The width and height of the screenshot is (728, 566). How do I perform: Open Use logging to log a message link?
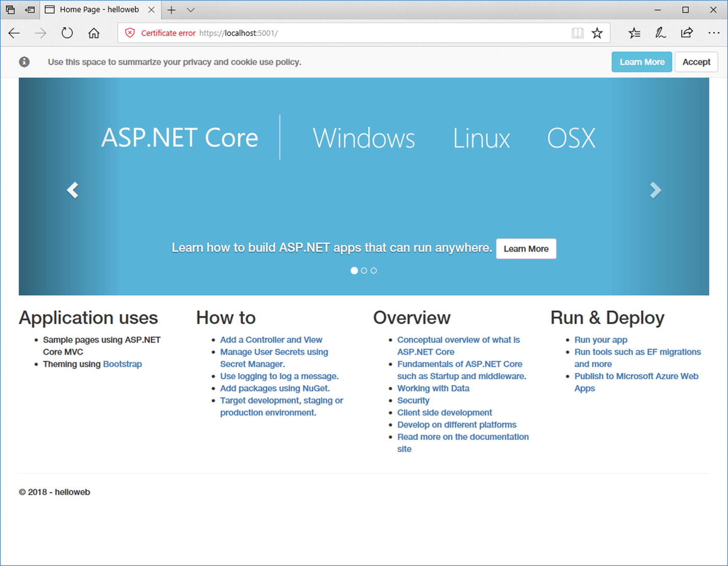click(279, 376)
